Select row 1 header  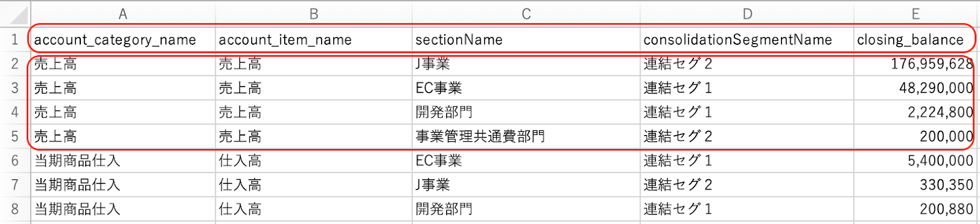(x=15, y=40)
